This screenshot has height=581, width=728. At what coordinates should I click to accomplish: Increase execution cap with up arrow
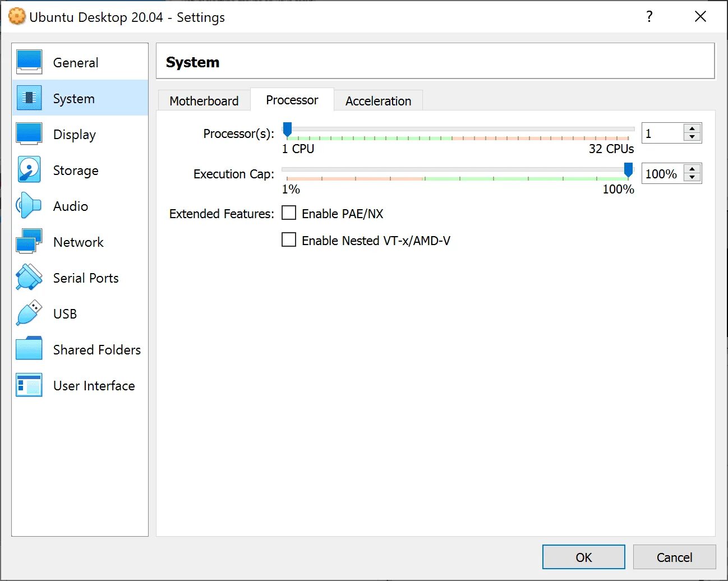click(692, 169)
